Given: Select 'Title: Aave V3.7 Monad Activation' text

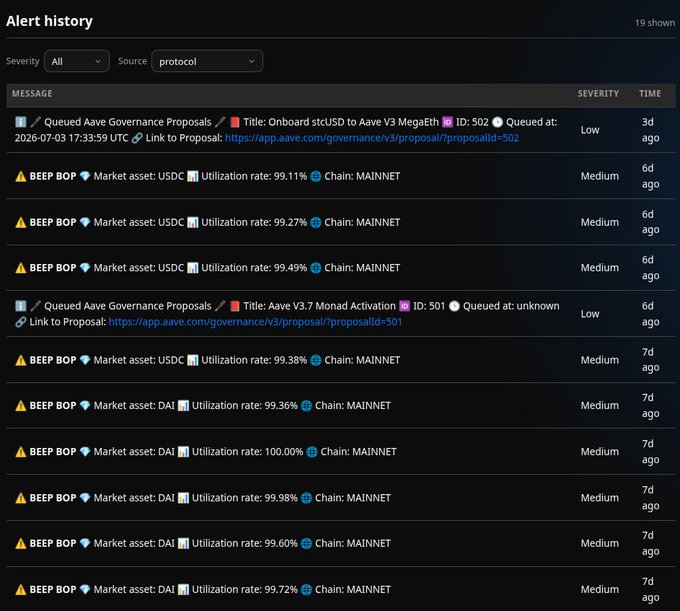Looking at the screenshot, I should (x=319, y=306).
